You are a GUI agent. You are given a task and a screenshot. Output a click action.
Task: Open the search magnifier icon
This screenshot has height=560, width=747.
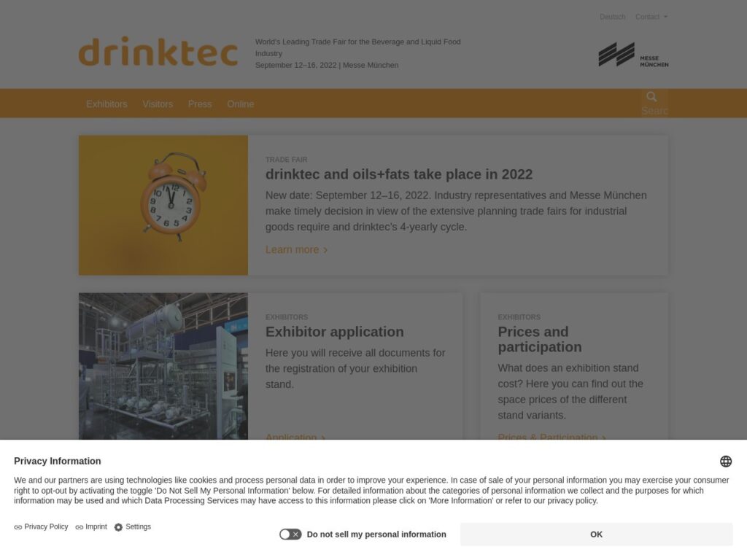(x=651, y=97)
